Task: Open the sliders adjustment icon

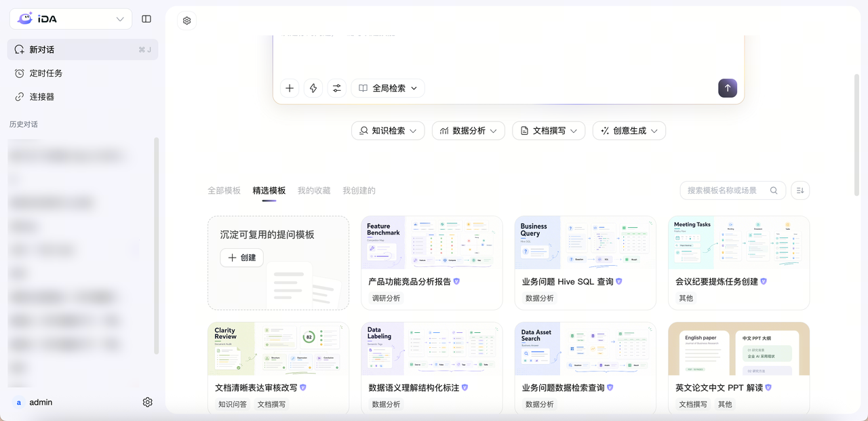Action: tap(337, 88)
